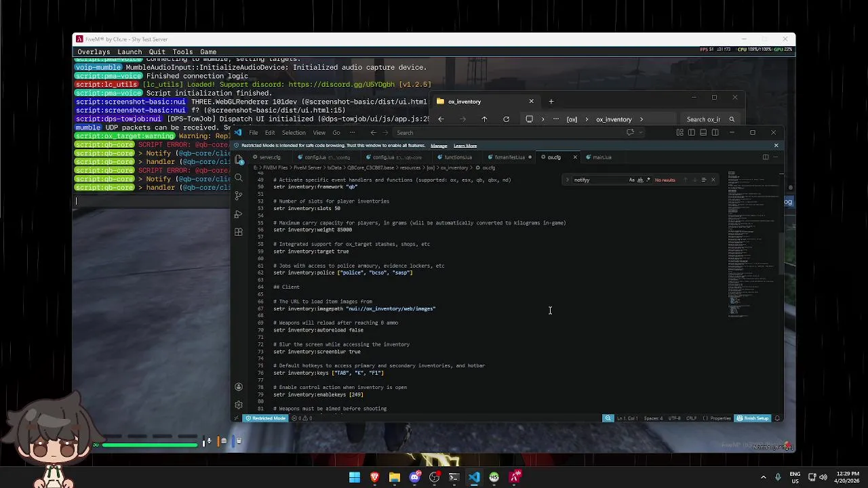Viewport: 868px width, 488px height.
Task: Open the Source Control view
Action: coord(239,196)
